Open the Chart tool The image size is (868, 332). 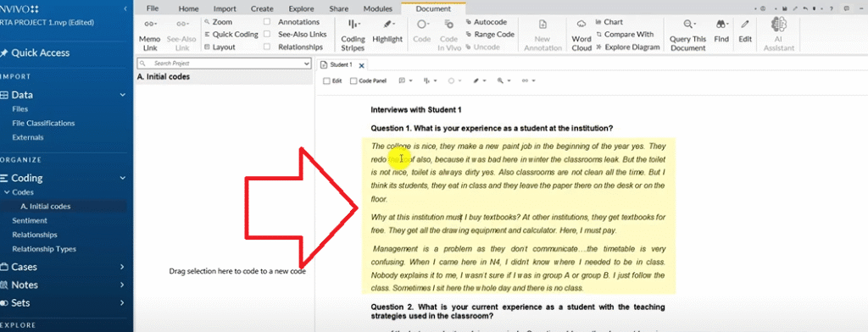[609, 22]
